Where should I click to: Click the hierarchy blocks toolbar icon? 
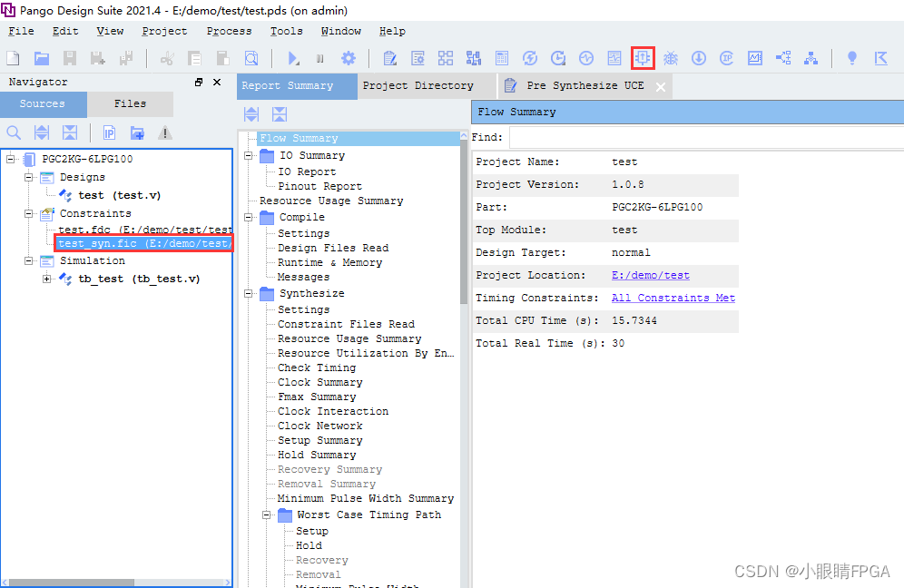click(474, 58)
